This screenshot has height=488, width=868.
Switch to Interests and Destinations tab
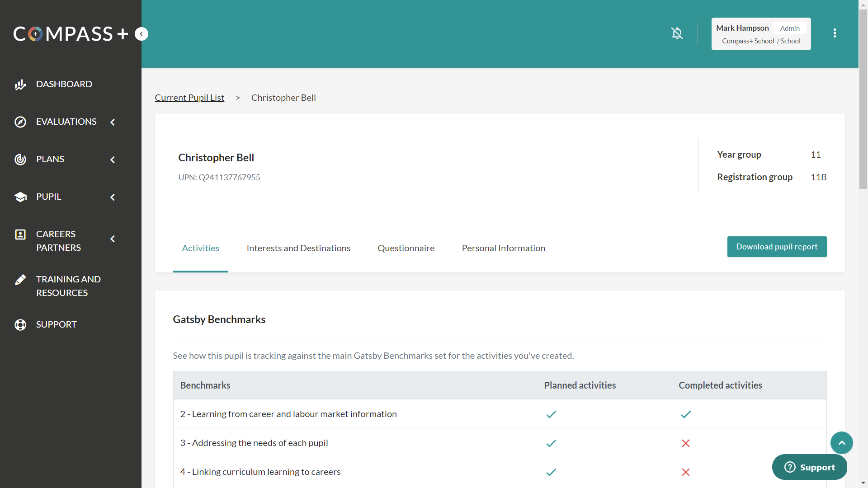[x=298, y=248]
